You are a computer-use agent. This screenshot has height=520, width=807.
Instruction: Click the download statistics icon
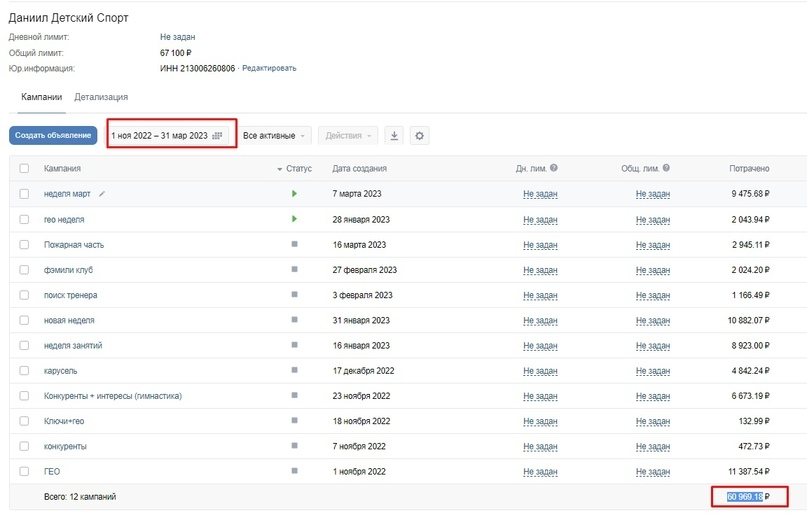tap(394, 136)
